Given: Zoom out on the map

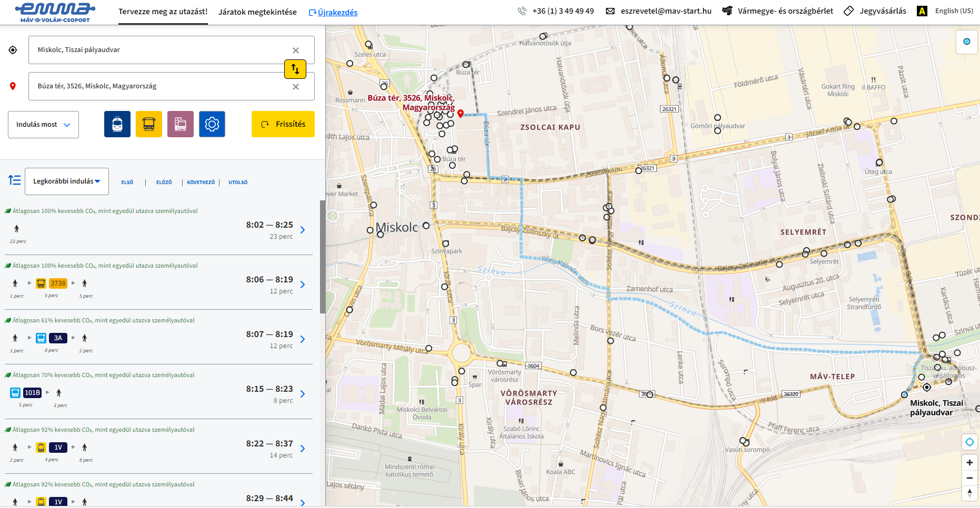Looking at the screenshot, I should click(969, 478).
